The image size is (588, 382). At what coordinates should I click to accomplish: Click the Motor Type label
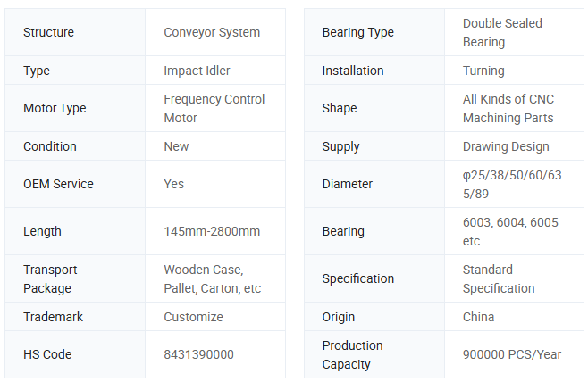click(55, 109)
